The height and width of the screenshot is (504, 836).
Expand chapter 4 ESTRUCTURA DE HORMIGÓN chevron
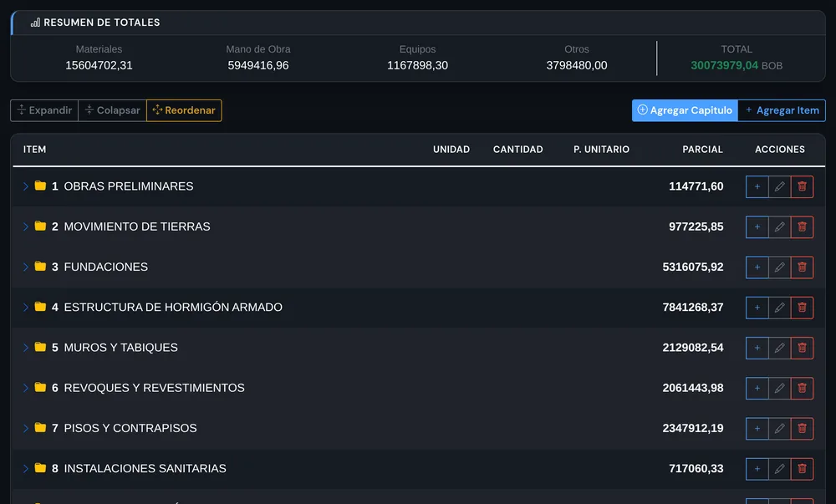26,308
